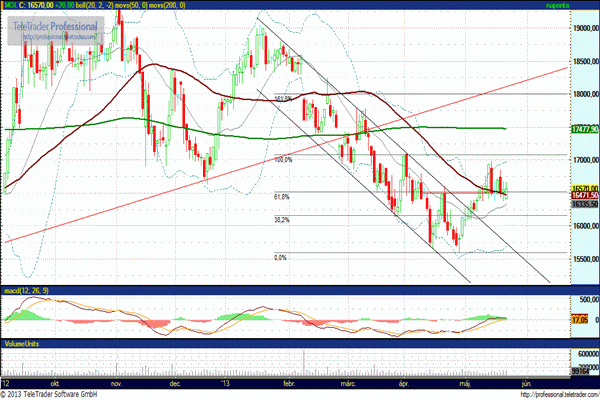Image resolution: width=600 pixels, height=400 pixels.
Task: Select the red 16471,50 value tag
Action: [585, 196]
